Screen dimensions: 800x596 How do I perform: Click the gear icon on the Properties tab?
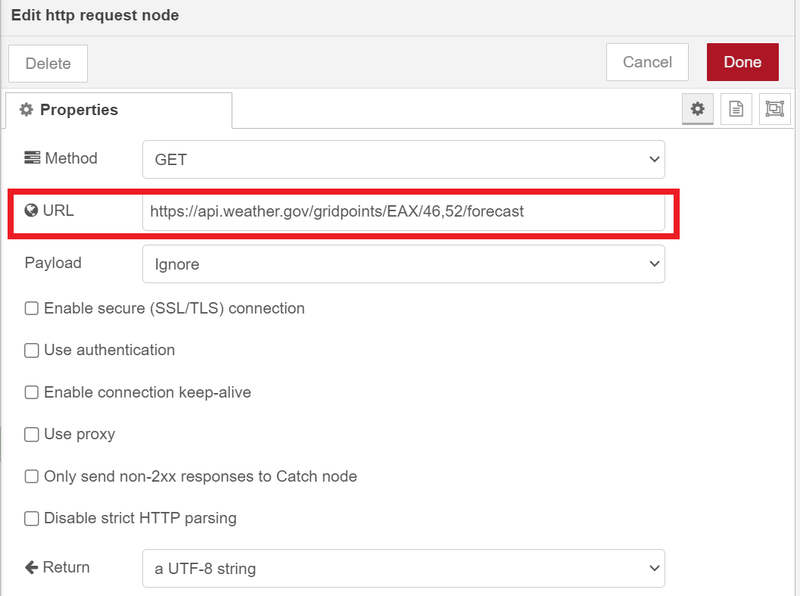coord(26,110)
